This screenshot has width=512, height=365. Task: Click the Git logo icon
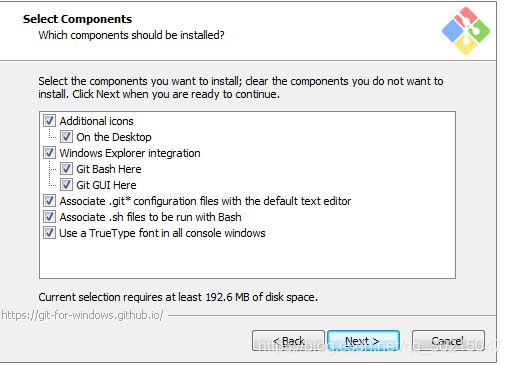(466, 31)
